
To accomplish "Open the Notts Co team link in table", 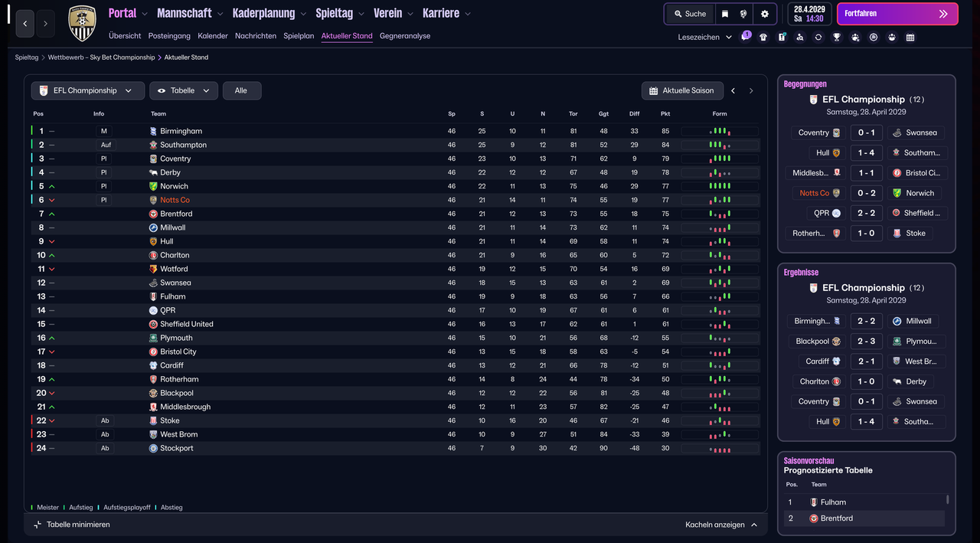I will (x=175, y=200).
